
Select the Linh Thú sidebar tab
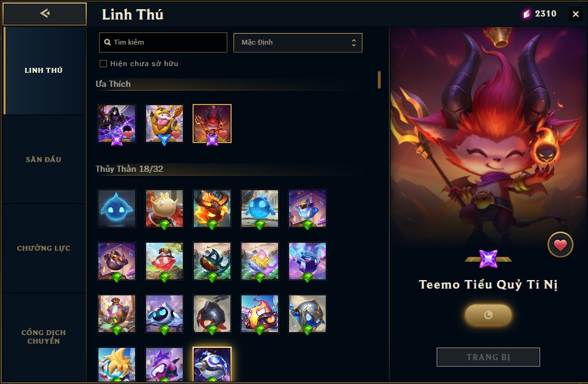pos(43,70)
